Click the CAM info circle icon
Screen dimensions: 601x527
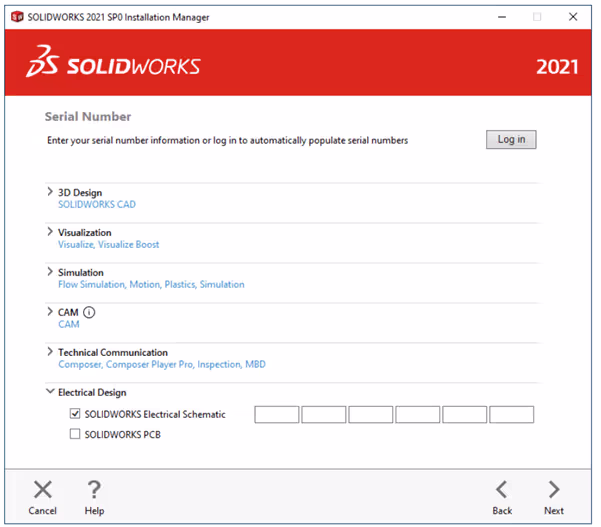click(x=89, y=312)
